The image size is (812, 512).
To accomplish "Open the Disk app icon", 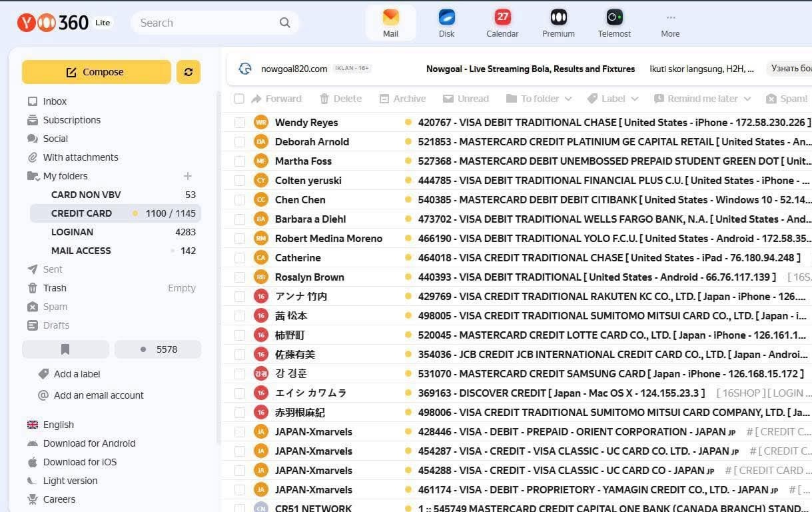I will click(x=446, y=17).
